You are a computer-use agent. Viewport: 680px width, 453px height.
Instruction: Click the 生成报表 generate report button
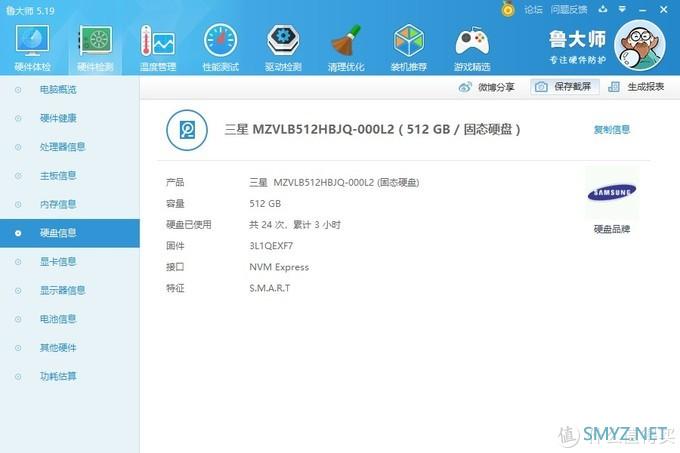tap(637, 87)
